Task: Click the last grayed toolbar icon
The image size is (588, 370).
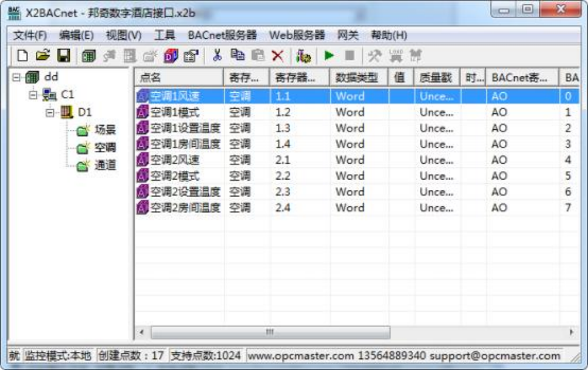Action: pos(416,56)
